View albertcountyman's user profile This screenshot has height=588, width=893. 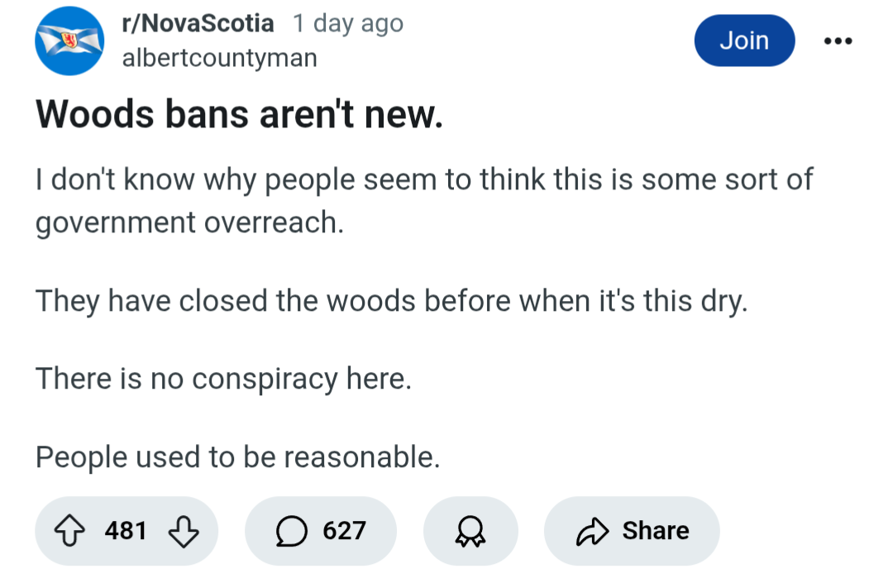point(219,59)
